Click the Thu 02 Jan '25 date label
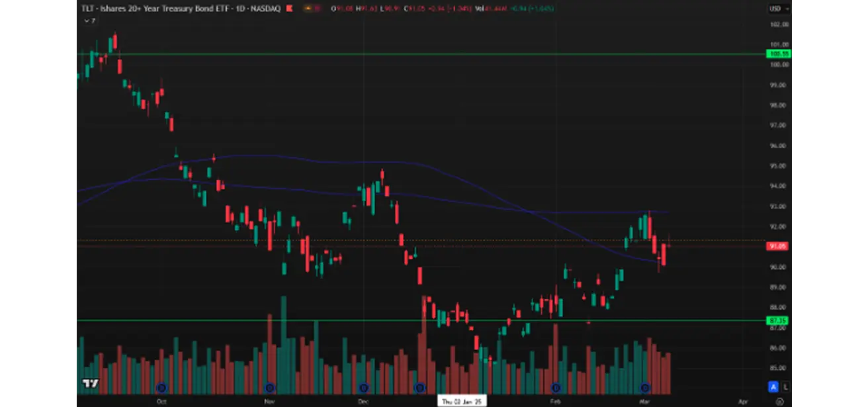The height and width of the screenshot is (407, 868). tap(463, 401)
